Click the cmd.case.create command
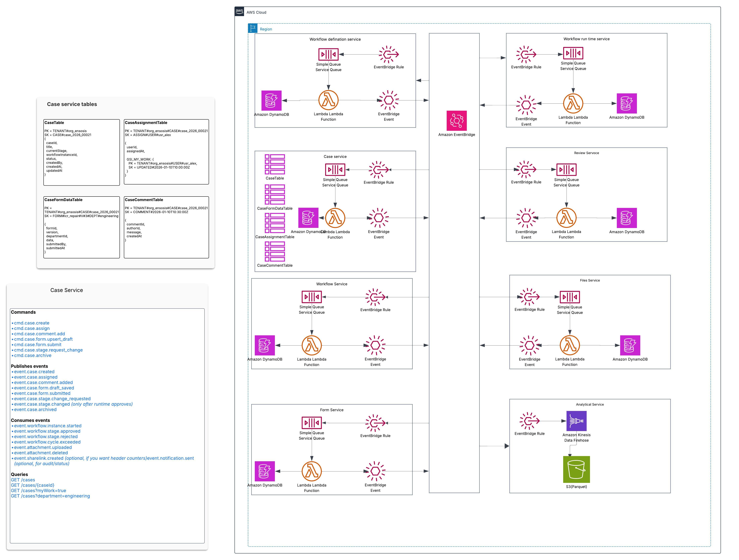The image size is (739, 560). [x=31, y=323]
